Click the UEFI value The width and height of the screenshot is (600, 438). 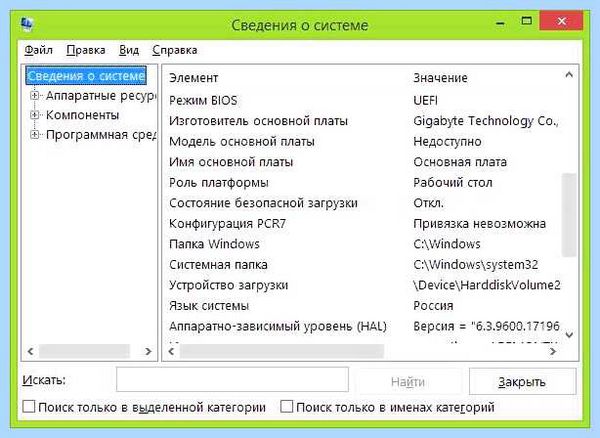(426, 101)
